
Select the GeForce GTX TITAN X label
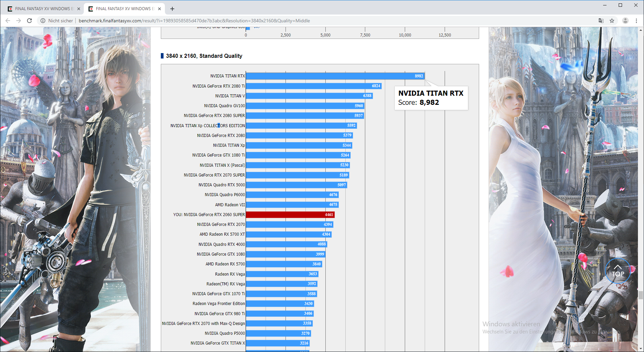(218, 343)
